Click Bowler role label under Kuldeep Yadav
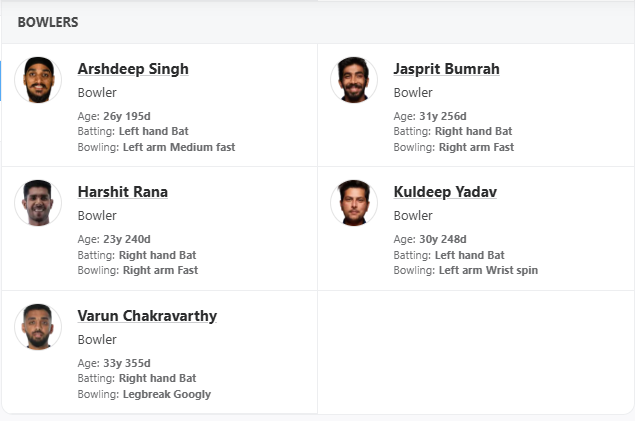Image resolution: width=635 pixels, height=421 pixels. coord(413,216)
